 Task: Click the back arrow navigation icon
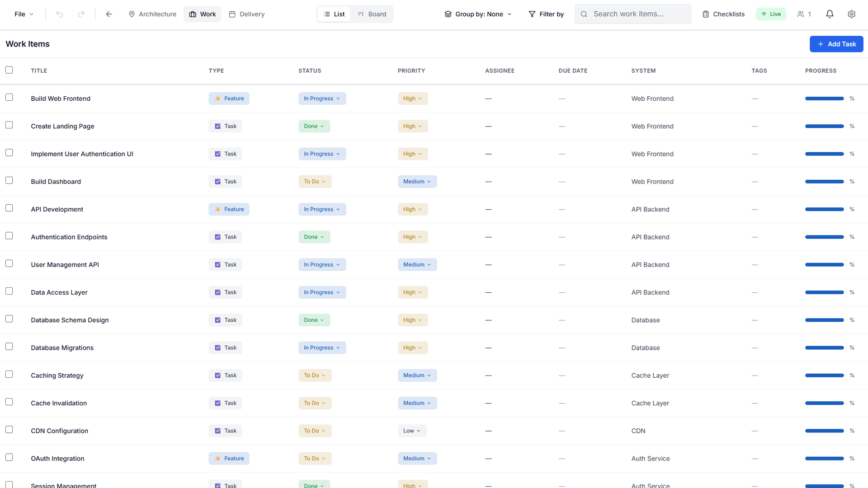(x=109, y=14)
